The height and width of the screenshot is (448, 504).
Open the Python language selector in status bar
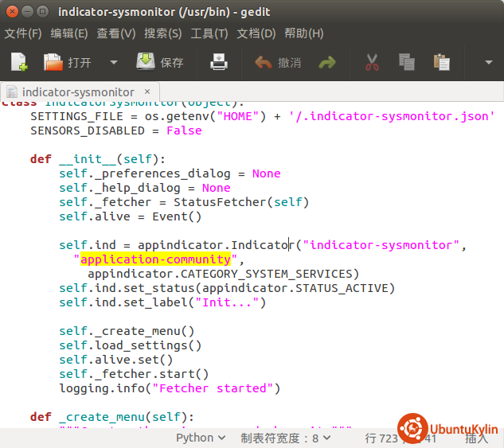click(x=201, y=438)
